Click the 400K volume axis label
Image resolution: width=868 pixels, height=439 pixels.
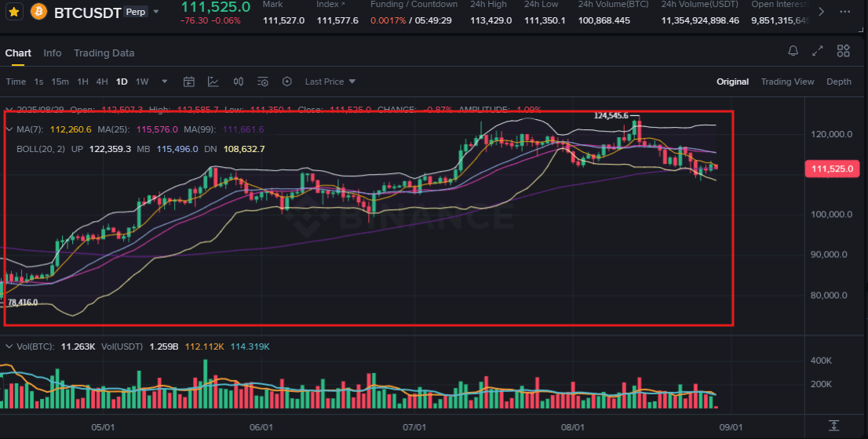(822, 361)
